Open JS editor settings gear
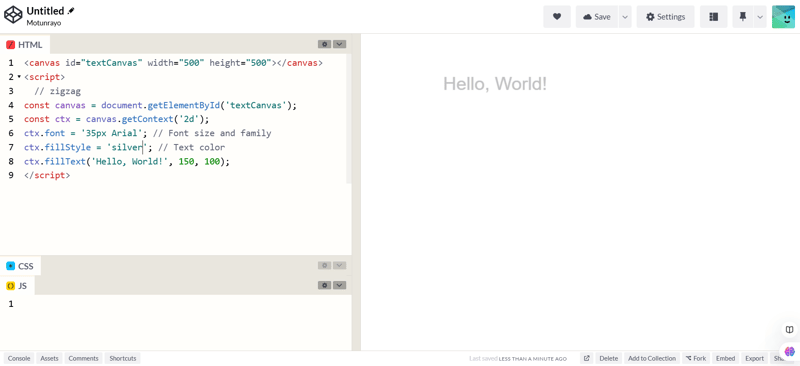800x366 pixels. pyautogui.click(x=324, y=285)
